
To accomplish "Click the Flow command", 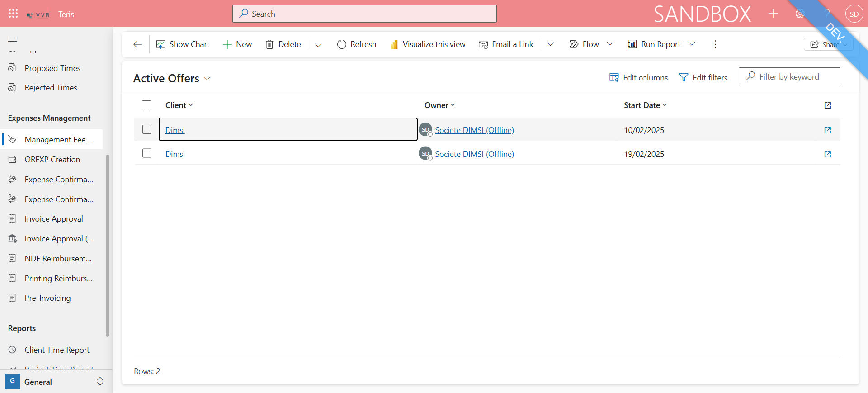I will coord(584,44).
